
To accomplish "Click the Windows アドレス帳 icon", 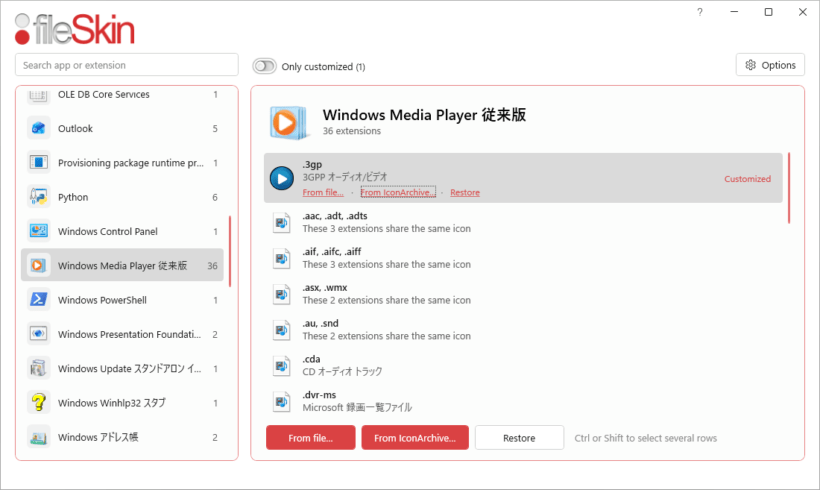I will pos(38,437).
